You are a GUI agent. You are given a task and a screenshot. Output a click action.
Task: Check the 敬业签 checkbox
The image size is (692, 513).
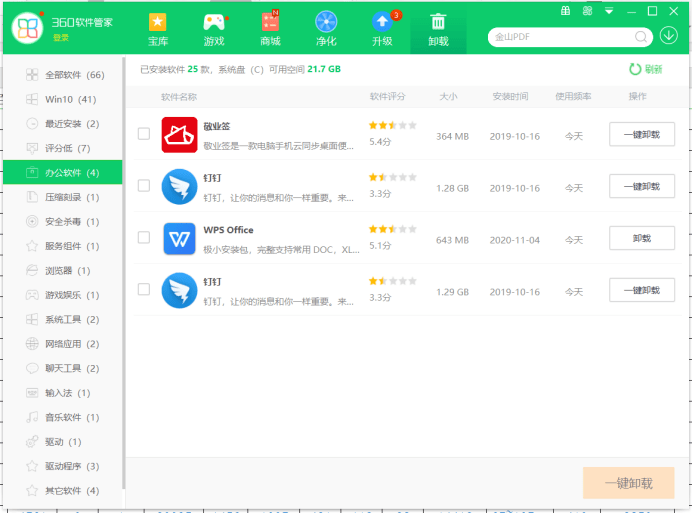144,133
